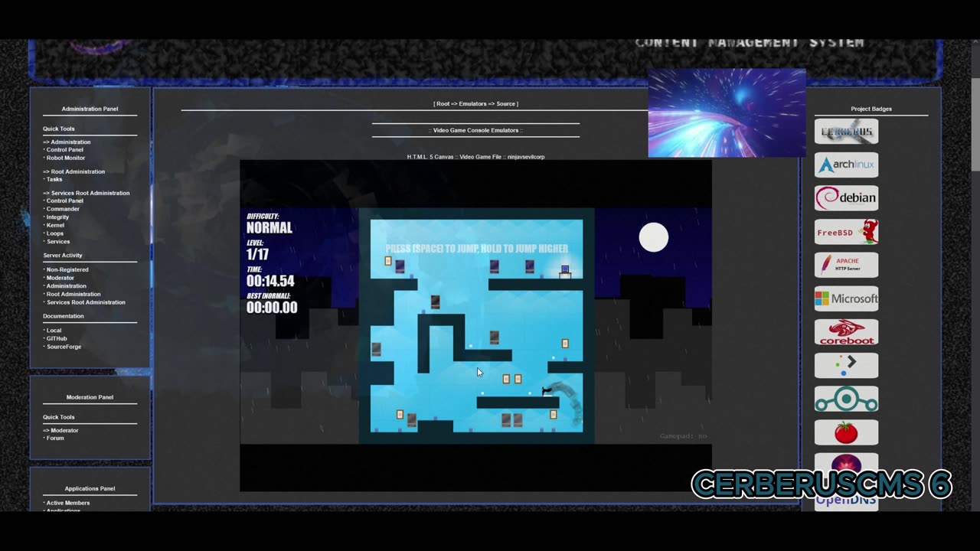Open the Loops link
The image size is (980, 551).
tap(55, 233)
